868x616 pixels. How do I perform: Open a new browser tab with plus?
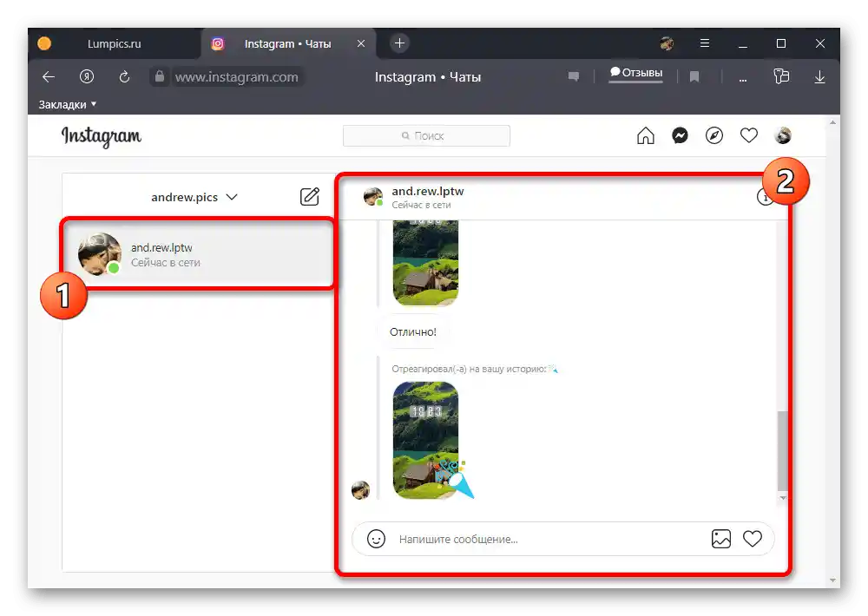[x=399, y=43]
